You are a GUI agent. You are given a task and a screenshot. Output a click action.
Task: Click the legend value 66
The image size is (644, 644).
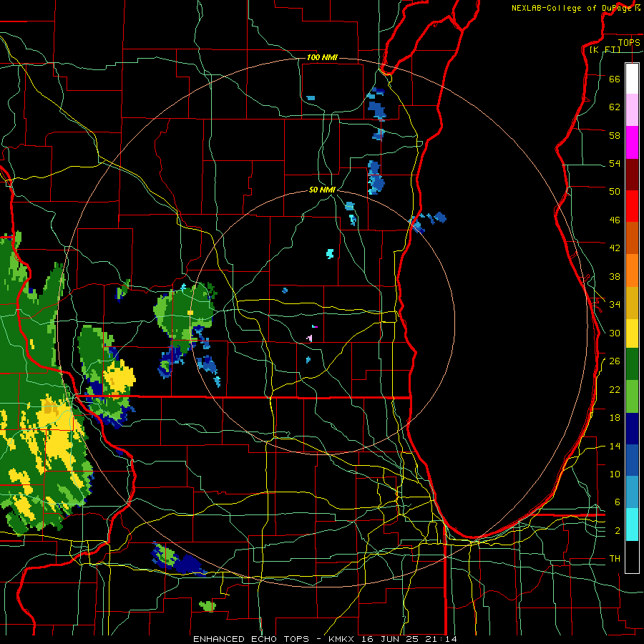615,79
